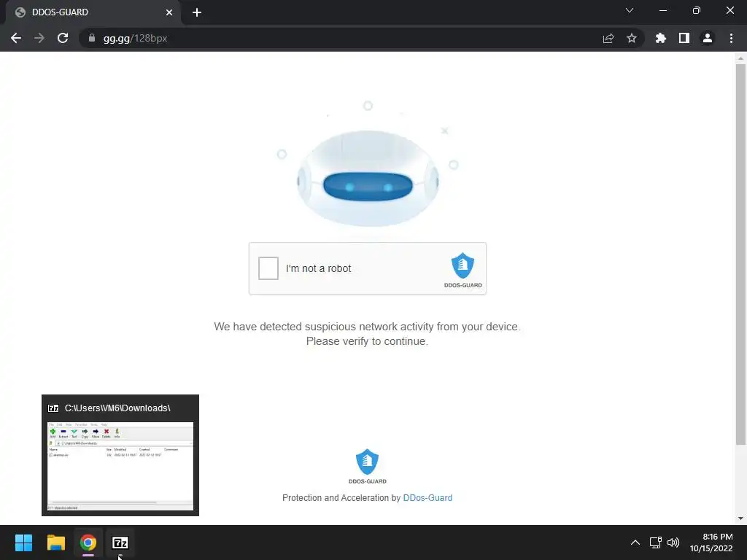
Task: Click the vertical page scrollbar thumb
Action: [x=740, y=254]
